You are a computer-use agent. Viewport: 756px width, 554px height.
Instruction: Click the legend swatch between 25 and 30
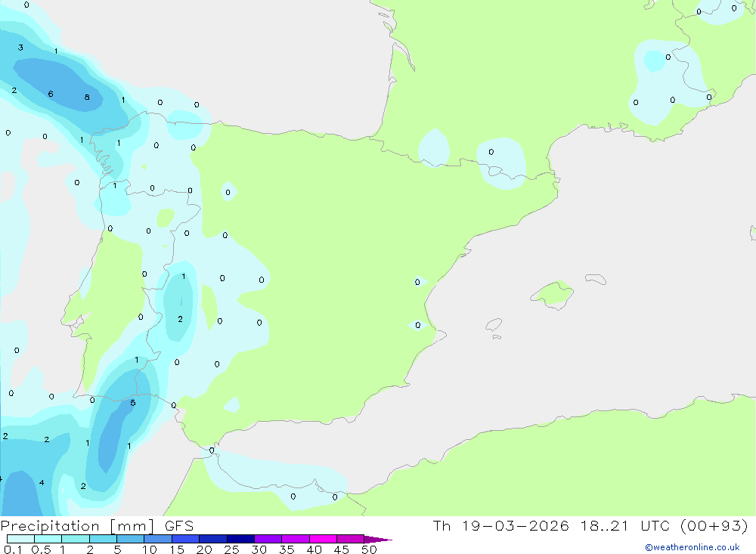pyautogui.click(x=240, y=539)
